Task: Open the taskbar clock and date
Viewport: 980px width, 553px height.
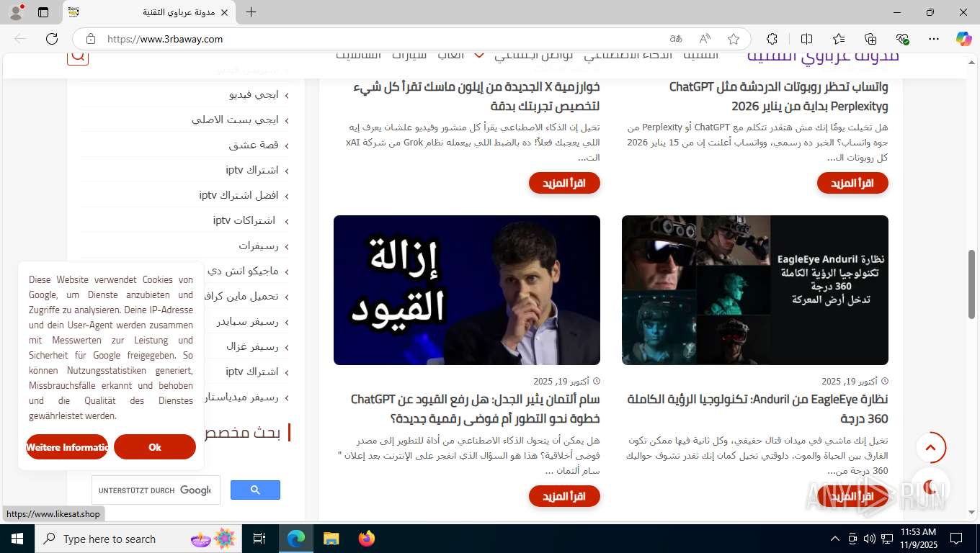Action: pos(918,539)
